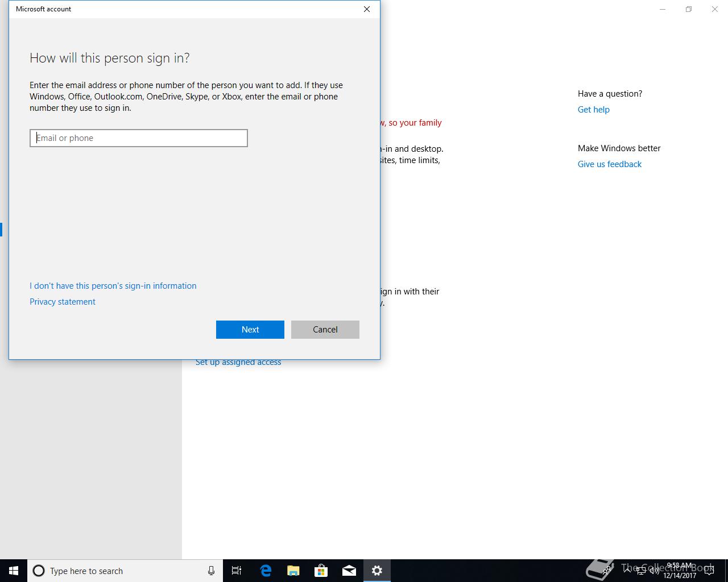
Task: Click the Cancel button in dialog
Action: 325,330
